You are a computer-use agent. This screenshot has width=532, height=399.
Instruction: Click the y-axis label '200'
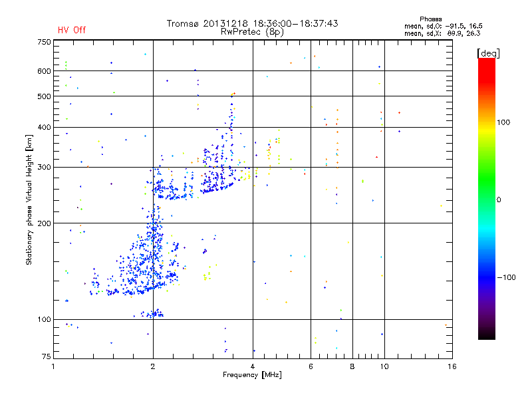click(x=44, y=223)
